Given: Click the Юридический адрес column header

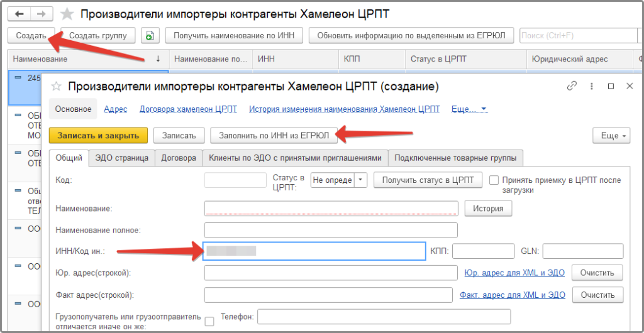Looking at the screenshot, I should pos(580,59).
